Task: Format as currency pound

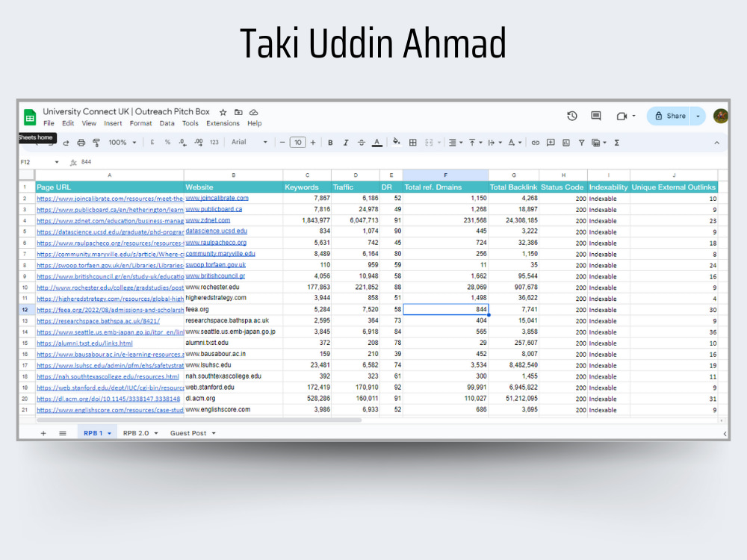Action: 152,143
